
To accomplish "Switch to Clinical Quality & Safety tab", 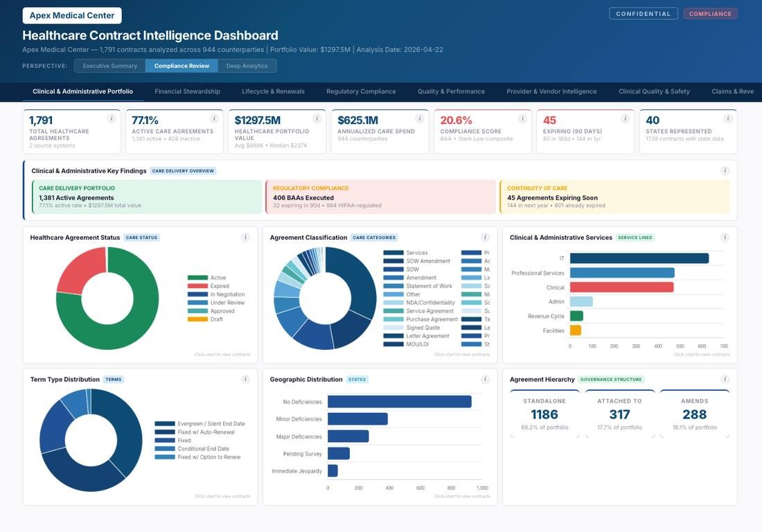I will coord(654,91).
